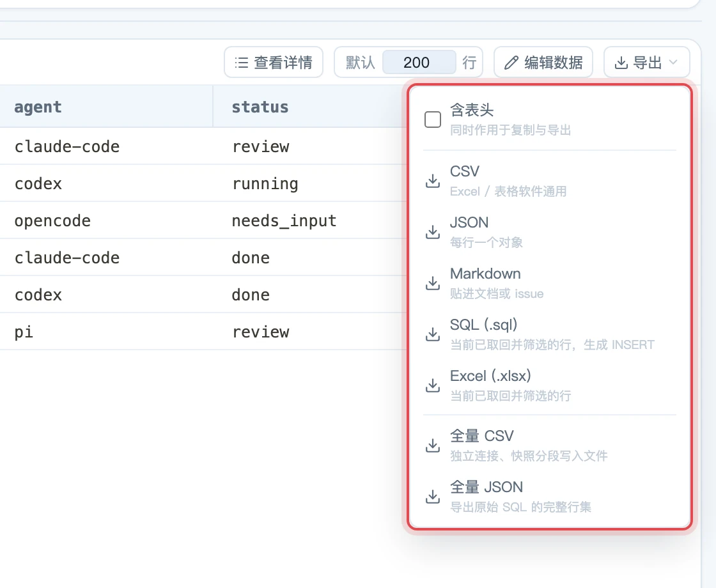Image resolution: width=716 pixels, height=588 pixels.
Task: Click the status column header
Action: coord(260,107)
